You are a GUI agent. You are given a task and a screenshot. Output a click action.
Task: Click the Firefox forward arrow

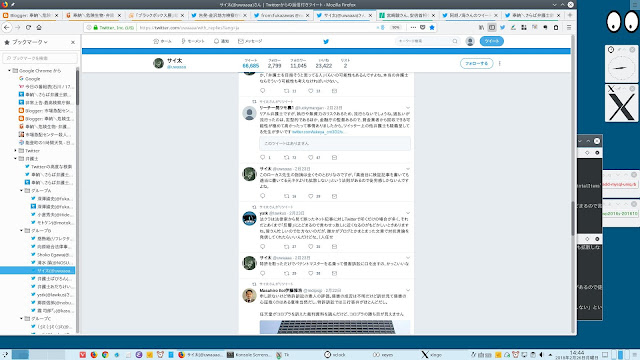pos(18,27)
